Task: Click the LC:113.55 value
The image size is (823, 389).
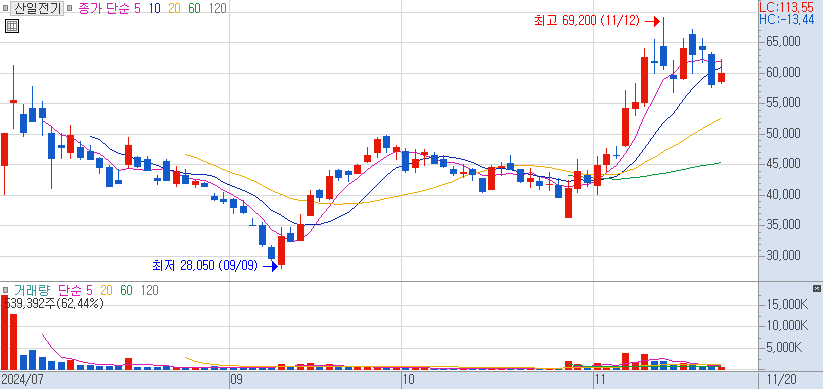Action: click(x=787, y=7)
